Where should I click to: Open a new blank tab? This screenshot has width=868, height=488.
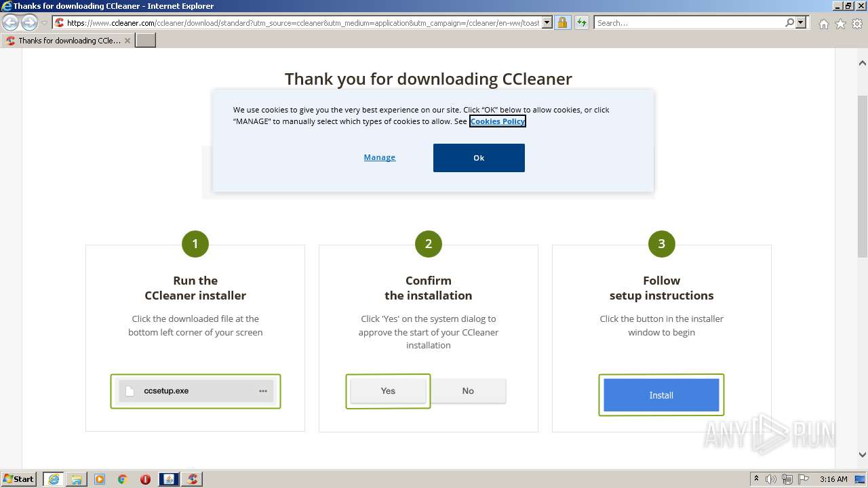(x=146, y=41)
